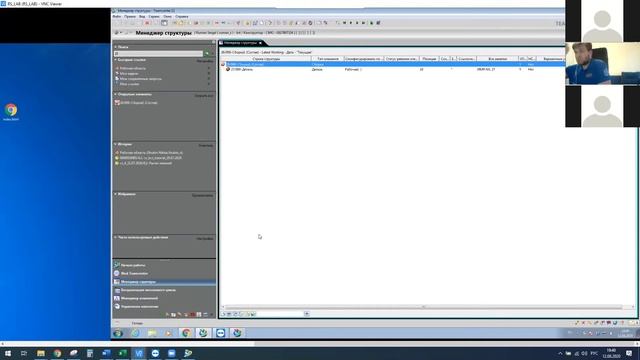This screenshot has width=640, height=360.
Task: Select the top assembly row in the structure table
Action: (392, 64)
